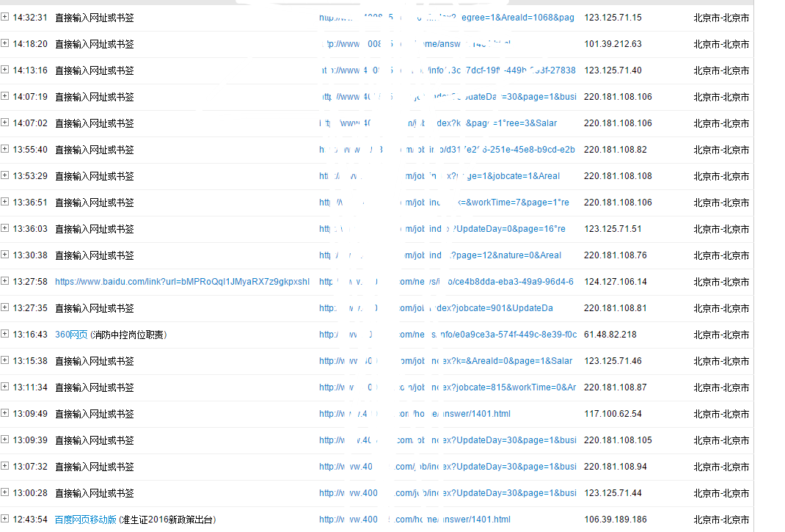Expand the 13:27:58 visit row
Screen dimensions: 785x532
pyautogui.click(x=4, y=281)
